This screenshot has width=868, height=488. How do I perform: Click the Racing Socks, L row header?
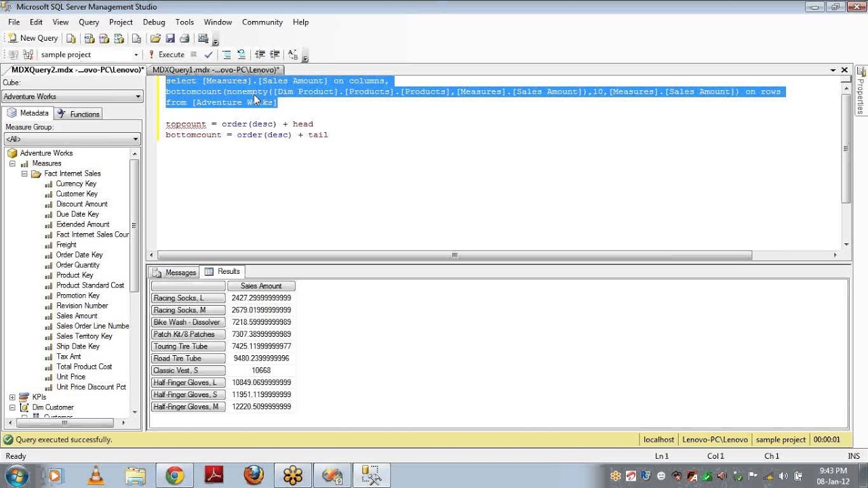(x=188, y=298)
